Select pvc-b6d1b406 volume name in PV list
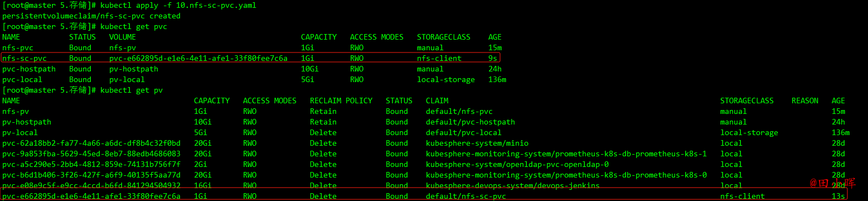 91,175
